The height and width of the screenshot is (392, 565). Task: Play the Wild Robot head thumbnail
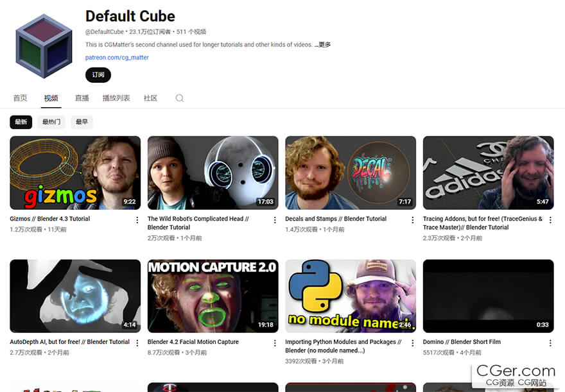tap(213, 173)
